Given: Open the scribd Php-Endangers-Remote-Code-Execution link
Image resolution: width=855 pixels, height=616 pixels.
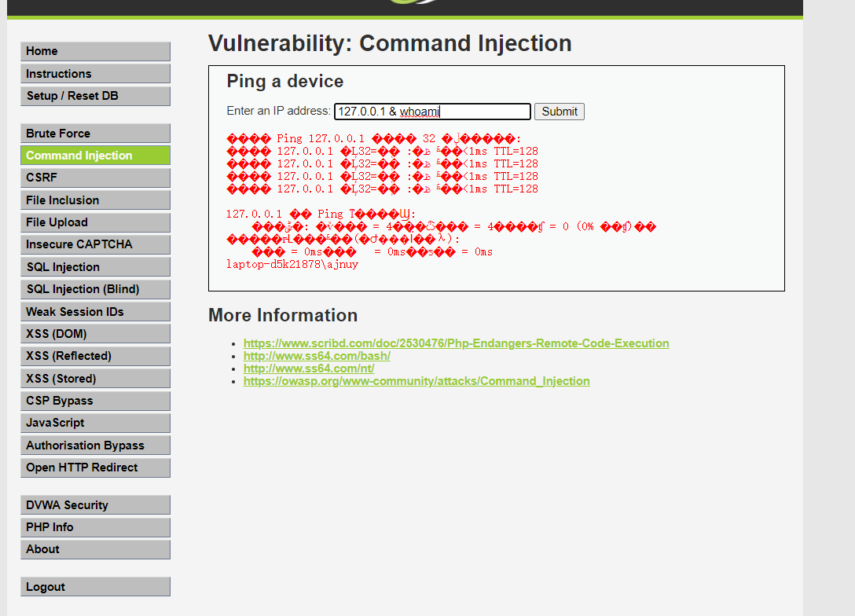Looking at the screenshot, I should [x=457, y=343].
